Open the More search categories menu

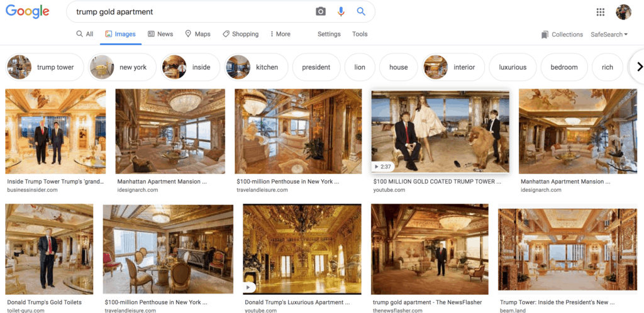click(280, 34)
